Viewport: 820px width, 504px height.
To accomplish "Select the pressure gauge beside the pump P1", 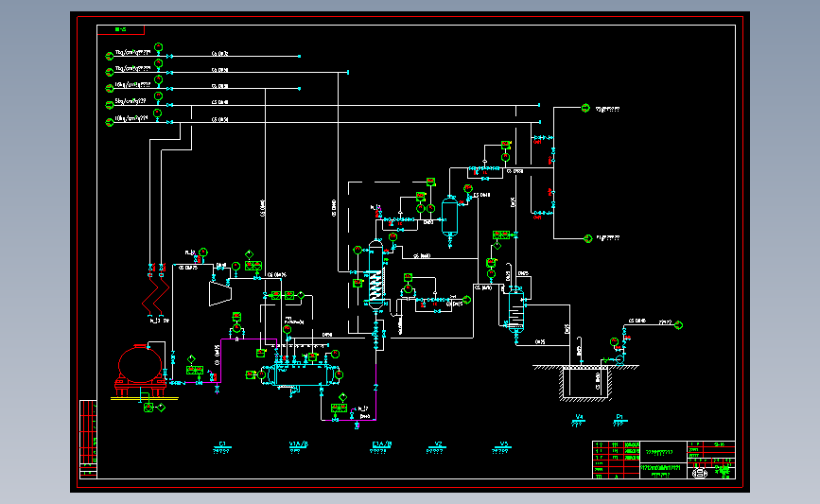I will click(615, 342).
